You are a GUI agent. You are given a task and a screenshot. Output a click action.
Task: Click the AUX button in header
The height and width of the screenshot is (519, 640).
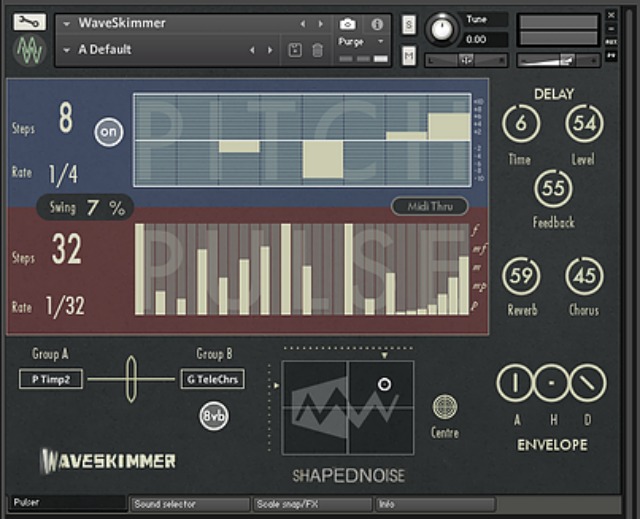[611, 42]
